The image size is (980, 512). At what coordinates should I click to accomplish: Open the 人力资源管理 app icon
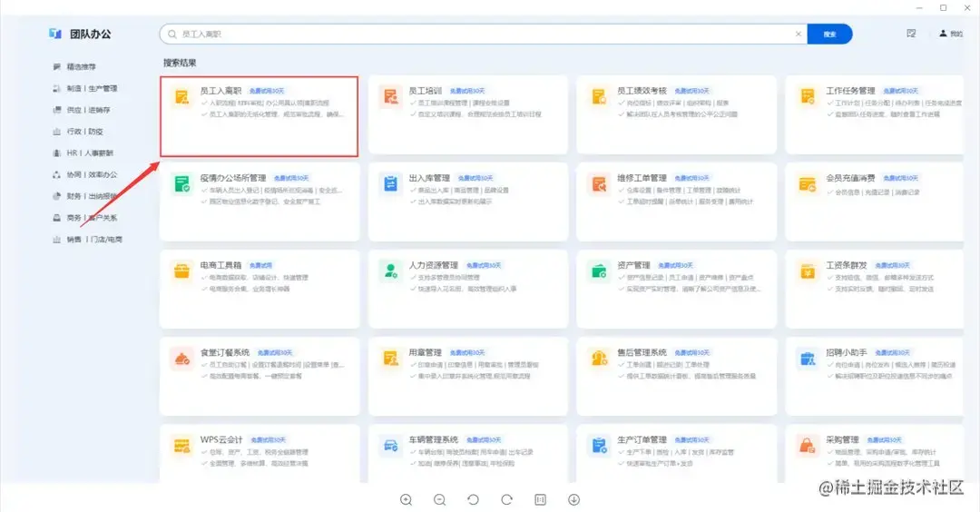tap(390, 271)
